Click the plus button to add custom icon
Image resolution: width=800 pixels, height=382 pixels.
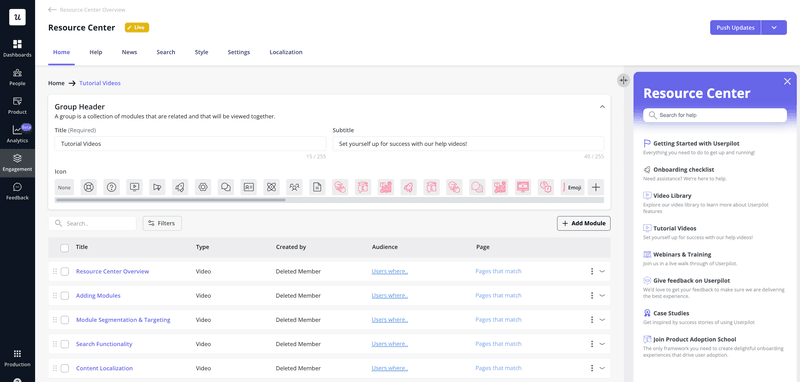(x=595, y=187)
